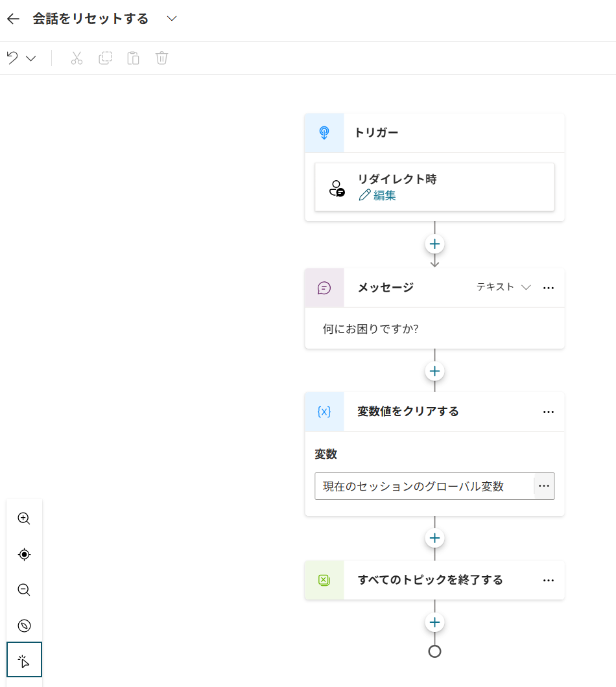Select the リダイレクト時 trigger card
The image size is (616, 687).
point(434,187)
